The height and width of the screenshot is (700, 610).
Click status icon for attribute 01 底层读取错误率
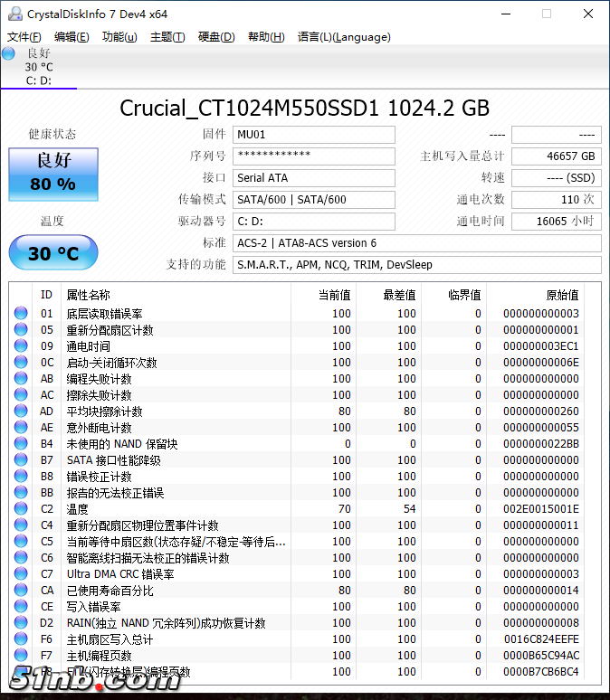click(x=21, y=314)
